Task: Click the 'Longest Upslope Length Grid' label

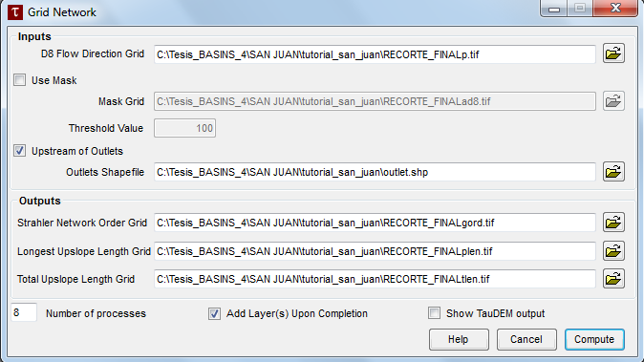Action: pyautogui.click(x=84, y=251)
